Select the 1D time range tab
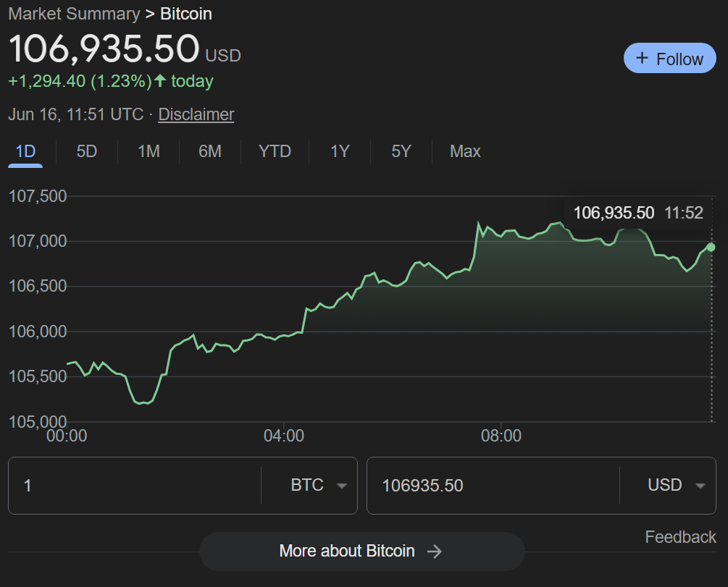728x587 pixels. [25, 151]
